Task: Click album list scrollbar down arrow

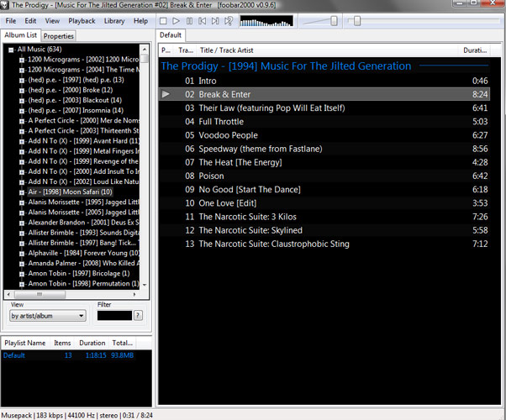Action: (145, 285)
